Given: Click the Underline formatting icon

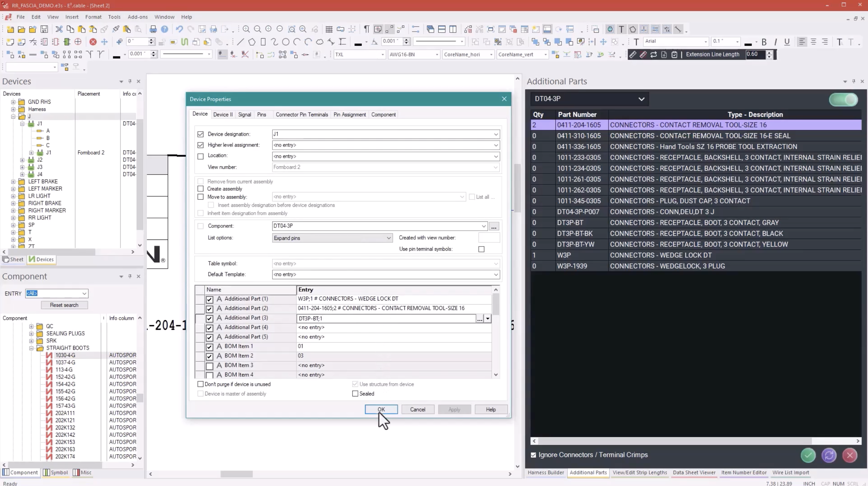Looking at the screenshot, I should [x=787, y=42].
